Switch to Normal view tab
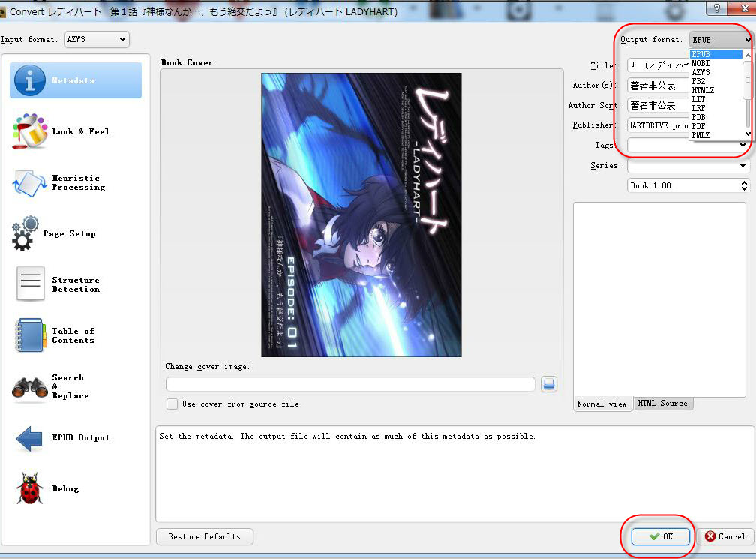The image size is (756, 559). [602, 404]
